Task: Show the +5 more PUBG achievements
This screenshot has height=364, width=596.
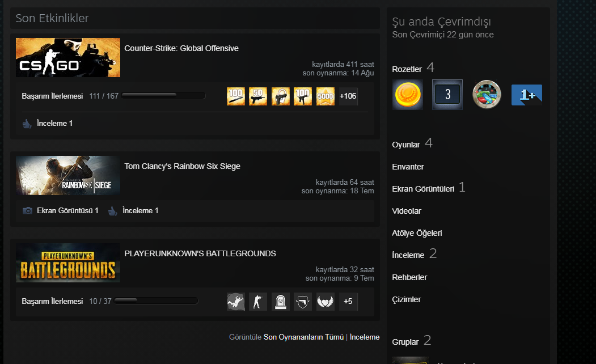Action: tap(348, 302)
